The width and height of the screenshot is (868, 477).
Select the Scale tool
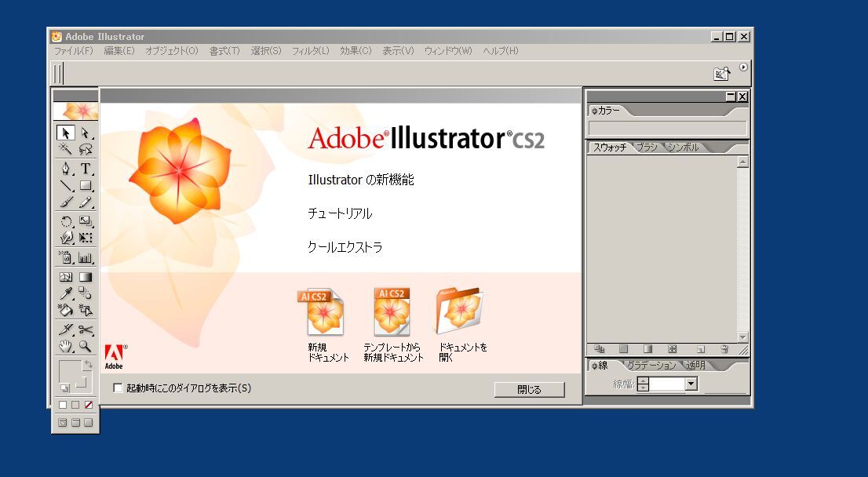coord(86,221)
